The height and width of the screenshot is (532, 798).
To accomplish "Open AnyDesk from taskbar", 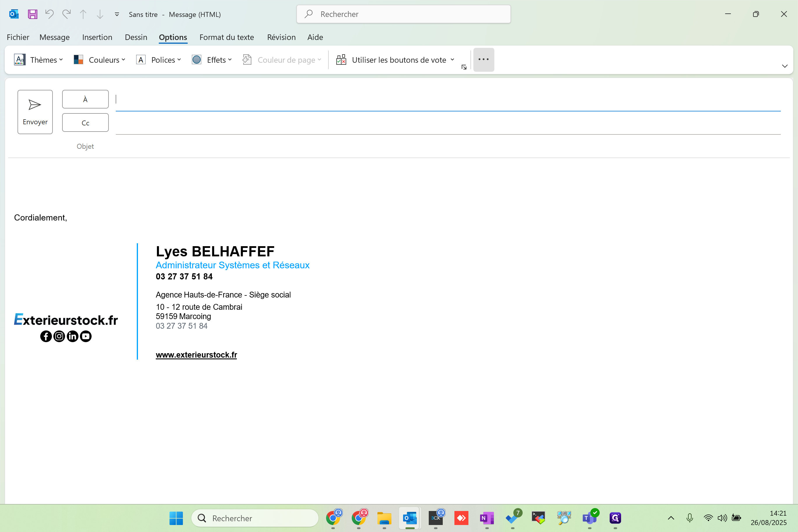I will (x=461, y=518).
